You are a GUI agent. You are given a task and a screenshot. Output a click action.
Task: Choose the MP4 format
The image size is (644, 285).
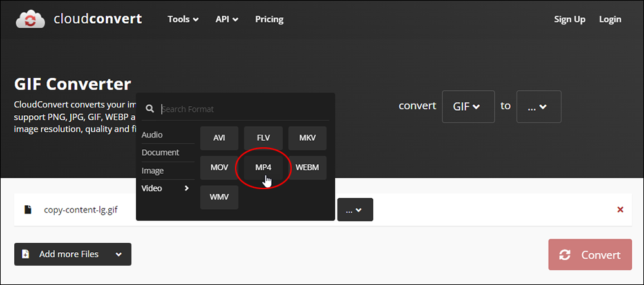(x=263, y=168)
